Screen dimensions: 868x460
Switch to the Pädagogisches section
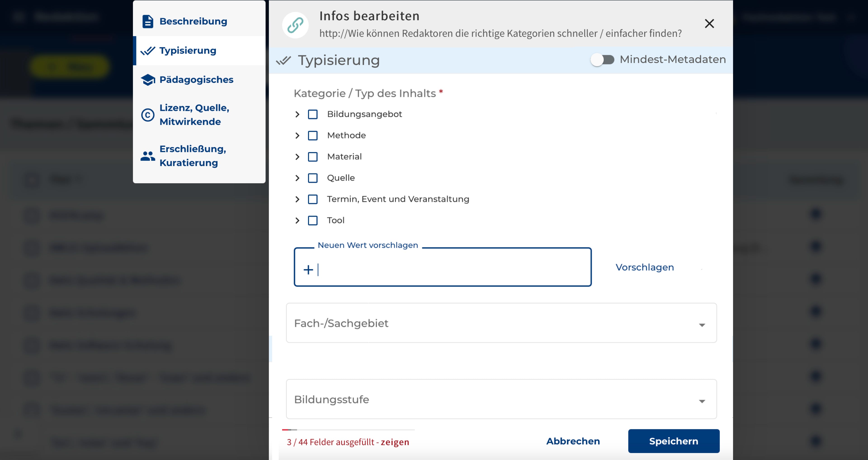tap(196, 80)
